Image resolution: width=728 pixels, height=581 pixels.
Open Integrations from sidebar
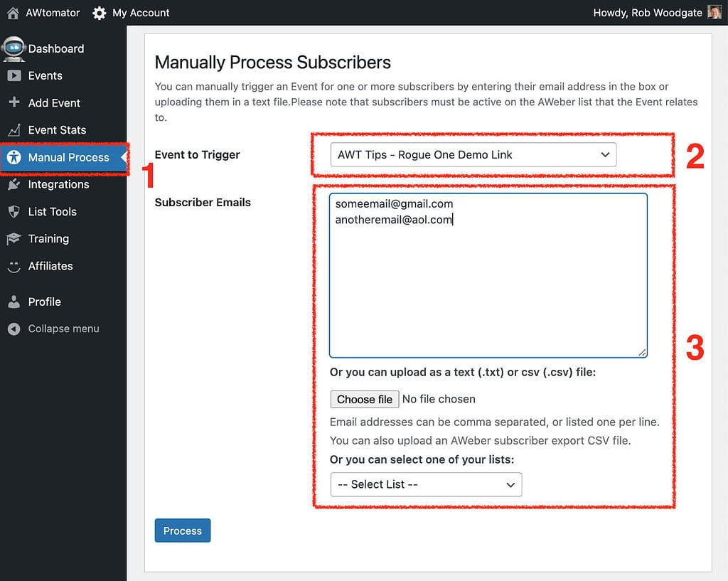(x=58, y=184)
